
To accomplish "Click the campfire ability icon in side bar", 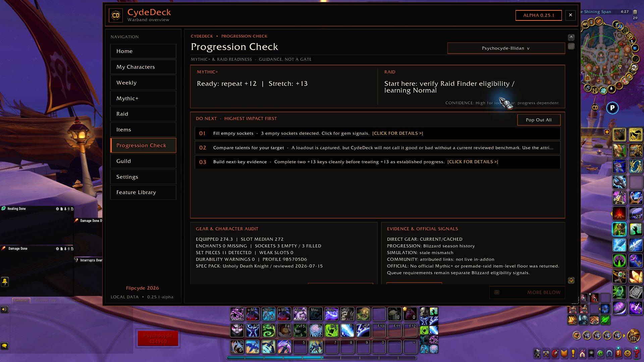I will pyautogui.click(x=619, y=213).
